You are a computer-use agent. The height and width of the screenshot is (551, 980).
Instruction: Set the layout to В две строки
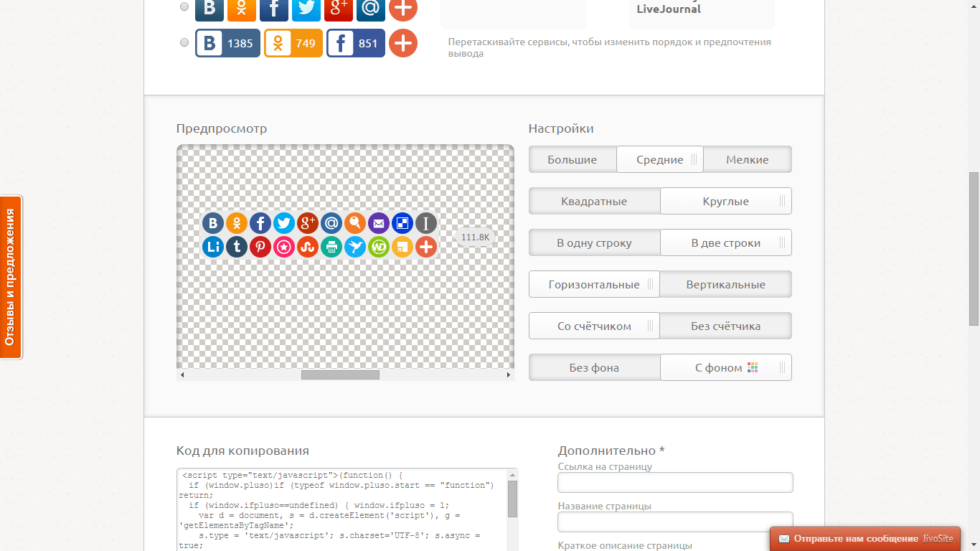point(726,242)
